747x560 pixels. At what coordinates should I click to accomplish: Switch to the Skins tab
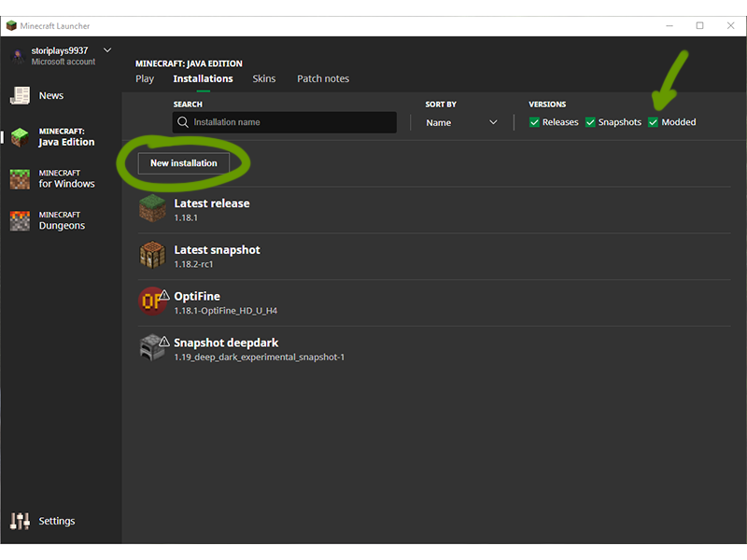[x=264, y=78]
